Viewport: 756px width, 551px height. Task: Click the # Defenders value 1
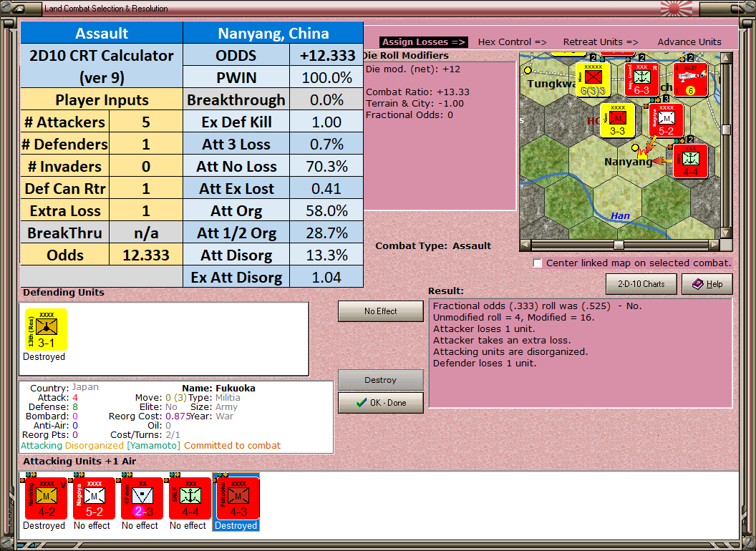[145, 144]
